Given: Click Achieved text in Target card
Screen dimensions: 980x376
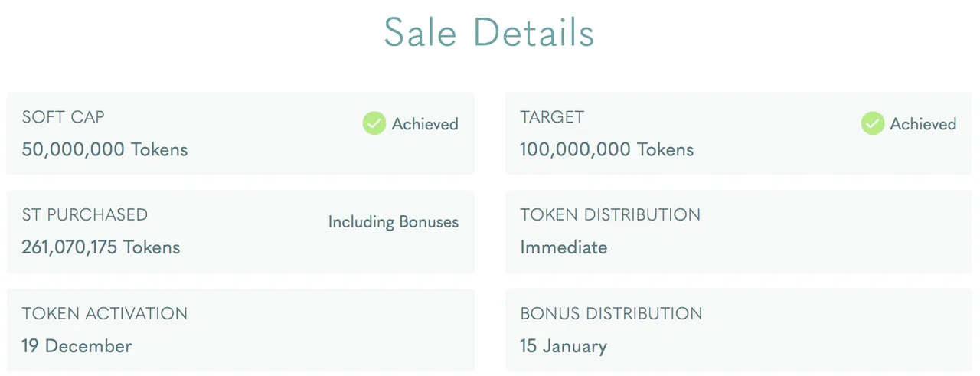Looking at the screenshot, I should pos(923,124).
